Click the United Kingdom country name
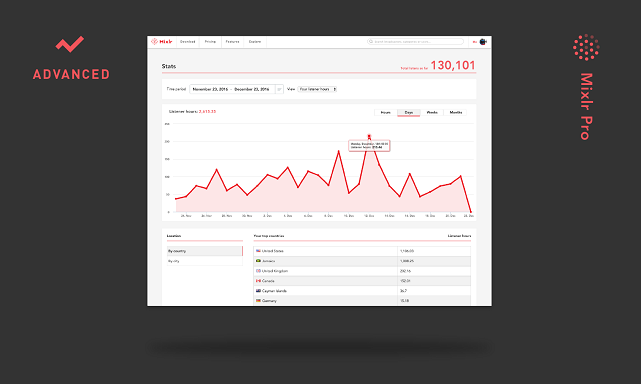This screenshot has height=384, width=641. (275, 271)
